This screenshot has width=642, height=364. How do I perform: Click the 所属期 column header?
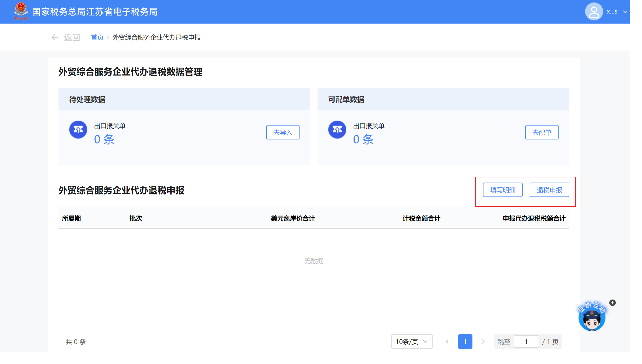pyautogui.click(x=71, y=218)
